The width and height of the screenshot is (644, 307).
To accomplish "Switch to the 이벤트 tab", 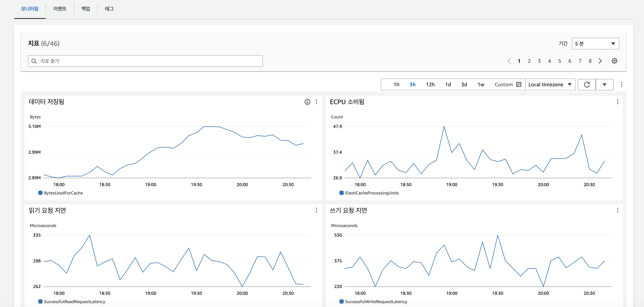I will click(60, 9).
